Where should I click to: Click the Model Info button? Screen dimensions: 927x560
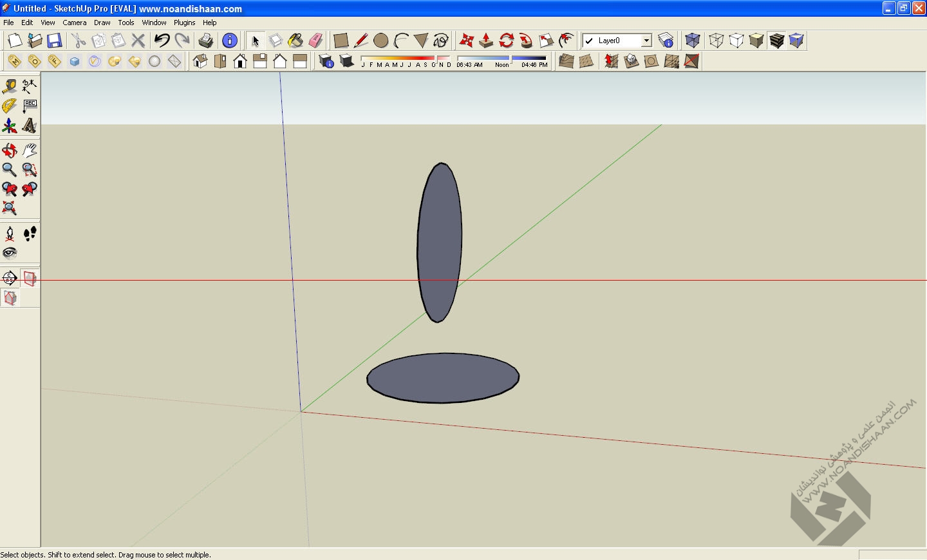pos(230,41)
